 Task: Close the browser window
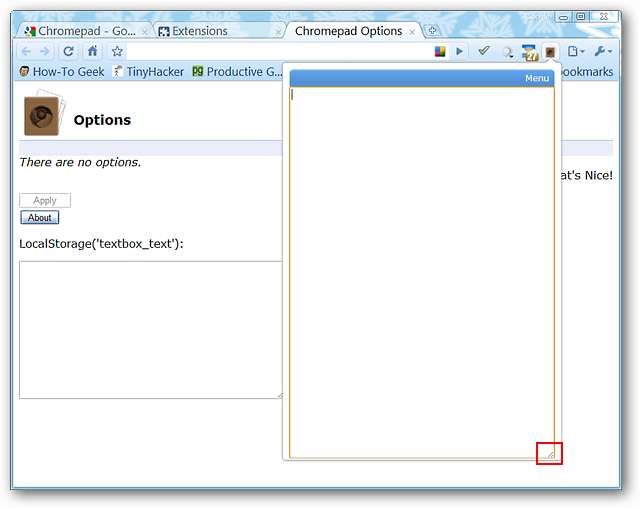[604, 17]
